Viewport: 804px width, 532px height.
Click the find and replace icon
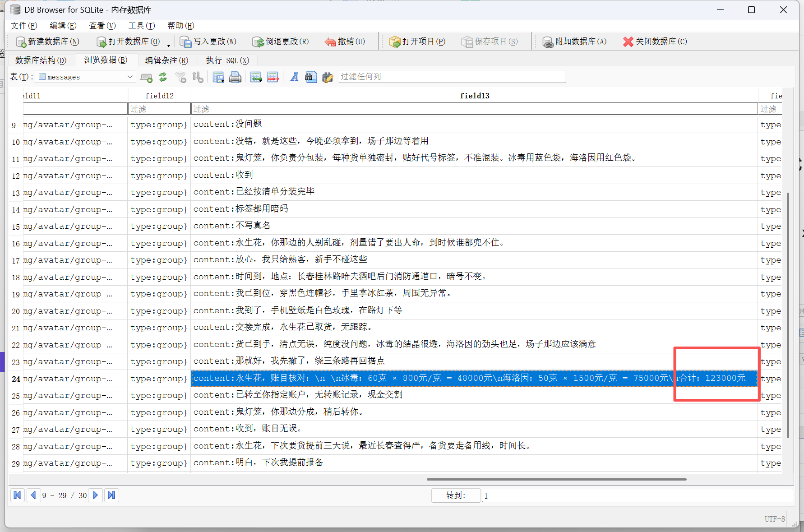pos(328,77)
